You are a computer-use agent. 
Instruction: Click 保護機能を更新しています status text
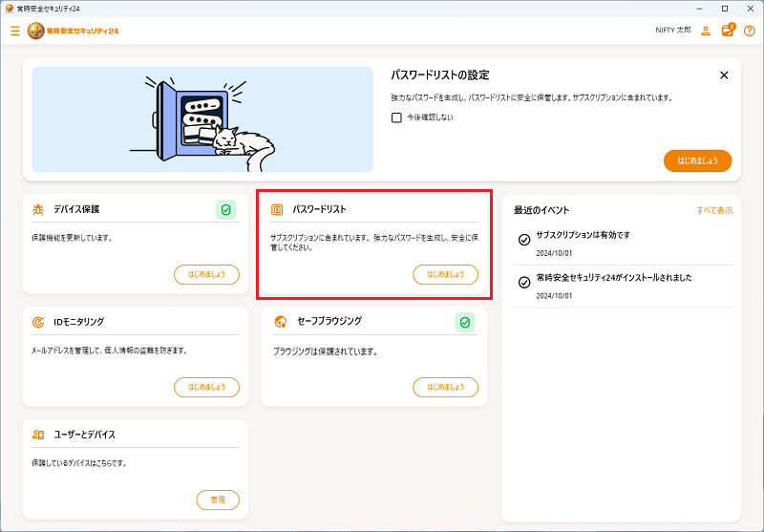pyautogui.click(x=73, y=238)
